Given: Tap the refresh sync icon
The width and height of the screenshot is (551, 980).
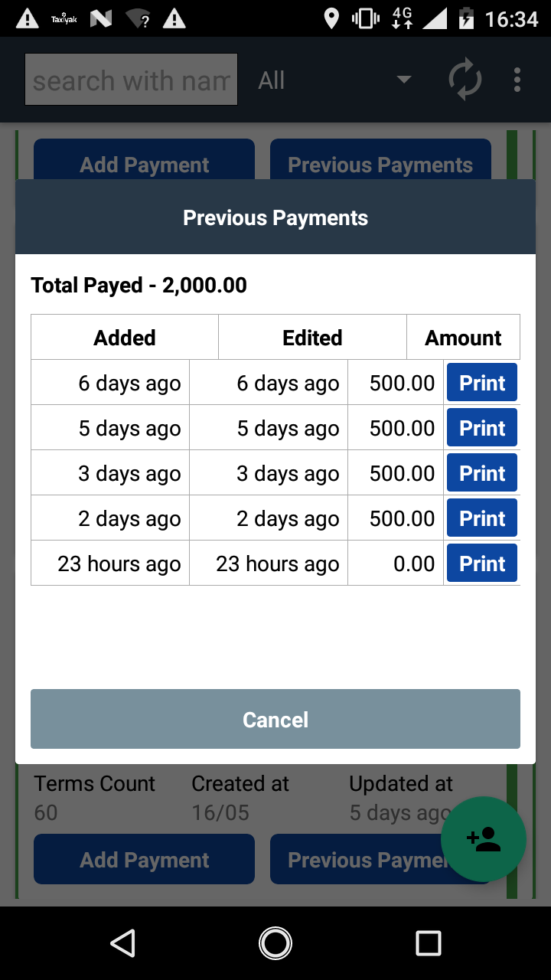Looking at the screenshot, I should click(x=465, y=80).
